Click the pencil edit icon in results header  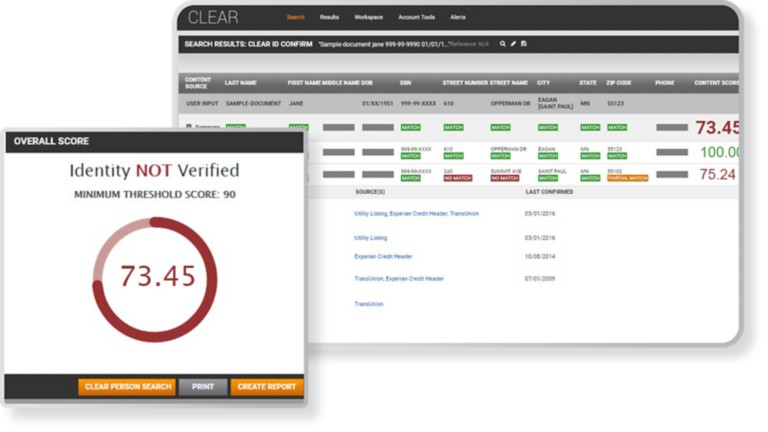coord(513,44)
